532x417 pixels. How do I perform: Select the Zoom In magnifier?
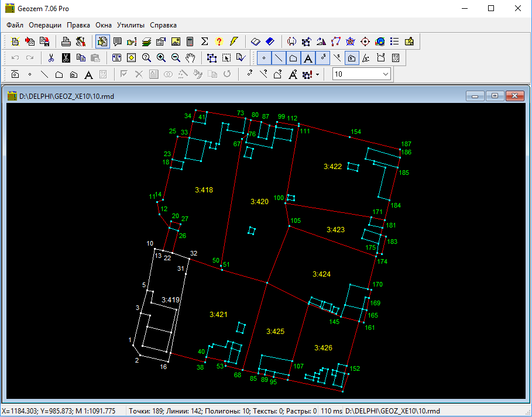[160, 58]
